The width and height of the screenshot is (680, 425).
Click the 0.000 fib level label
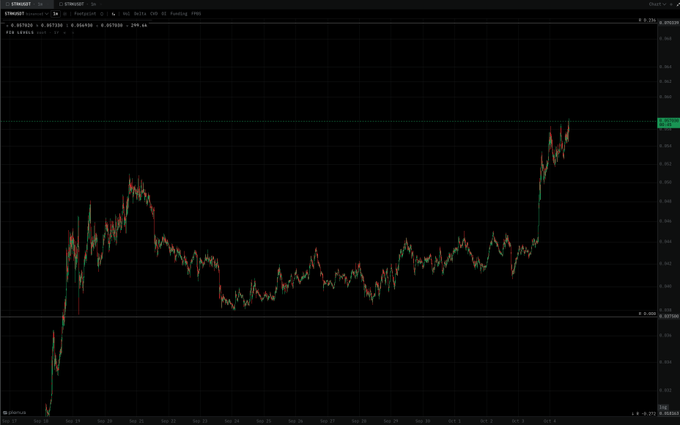coord(647,313)
